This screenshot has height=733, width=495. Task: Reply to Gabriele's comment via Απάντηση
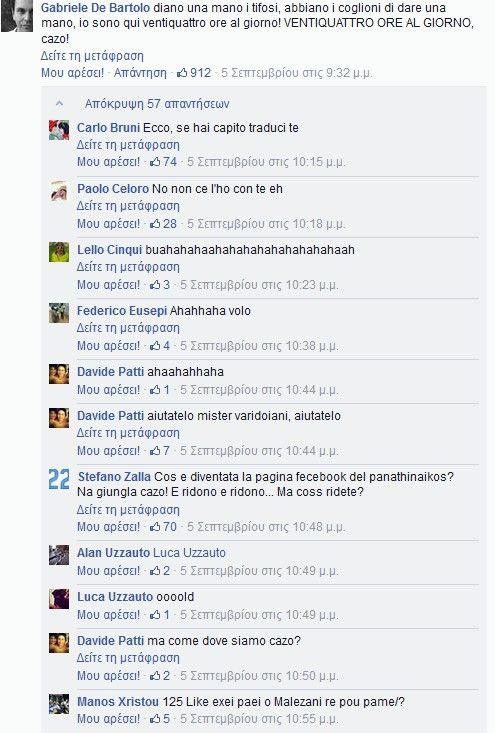[140, 73]
